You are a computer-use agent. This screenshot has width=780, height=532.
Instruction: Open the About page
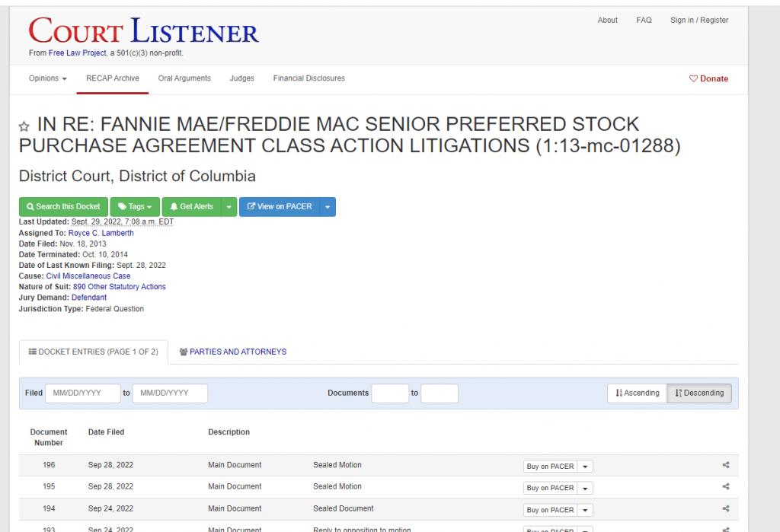click(x=607, y=20)
